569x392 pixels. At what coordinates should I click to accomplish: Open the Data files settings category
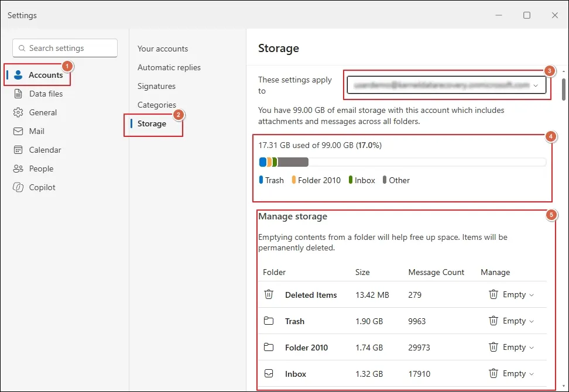pos(37,94)
